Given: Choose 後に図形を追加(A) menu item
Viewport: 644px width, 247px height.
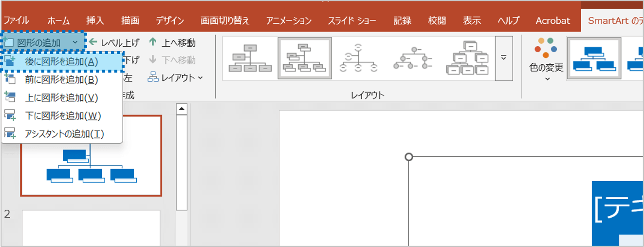Looking at the screenshot, I should 61,61.
